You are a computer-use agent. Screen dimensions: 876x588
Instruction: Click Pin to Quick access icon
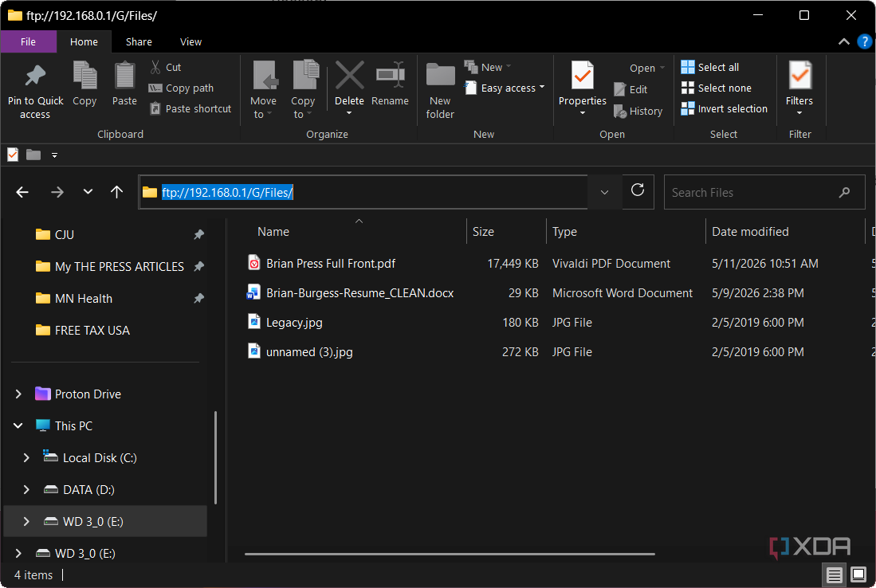[35, 76]
